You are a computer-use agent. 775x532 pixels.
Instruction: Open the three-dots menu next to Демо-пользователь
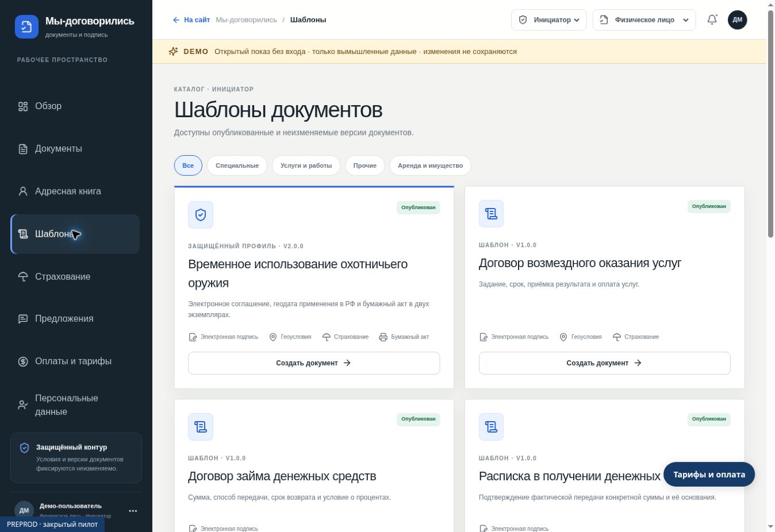(133, 511)
